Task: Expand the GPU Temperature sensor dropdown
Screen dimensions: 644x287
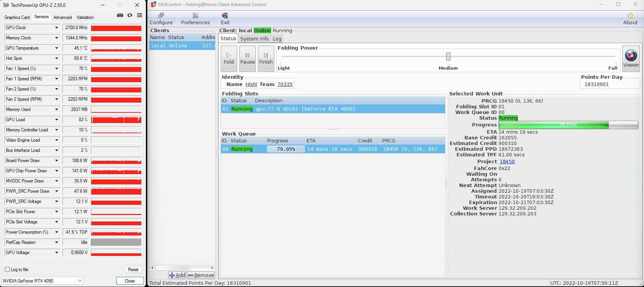Action: [x=57, y=48]
